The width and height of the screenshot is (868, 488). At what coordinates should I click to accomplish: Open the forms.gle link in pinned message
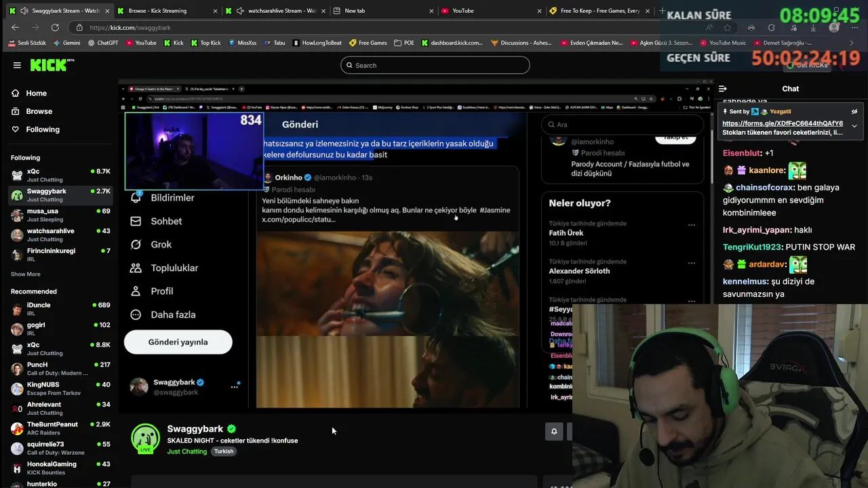pos(783,123)
